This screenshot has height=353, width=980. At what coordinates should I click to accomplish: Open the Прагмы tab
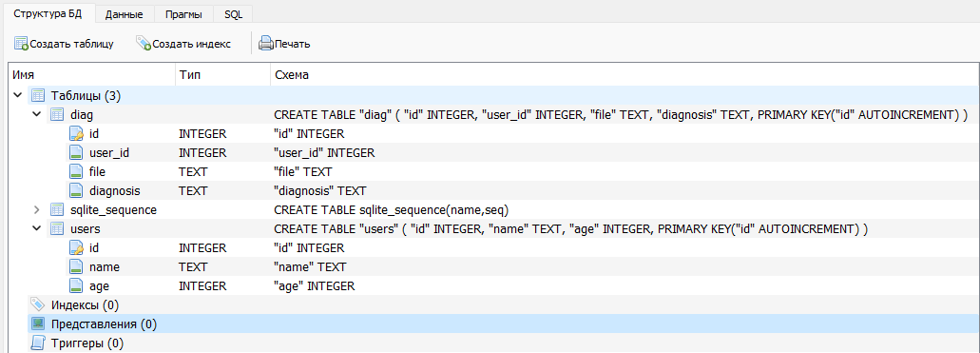click(183, 14)
